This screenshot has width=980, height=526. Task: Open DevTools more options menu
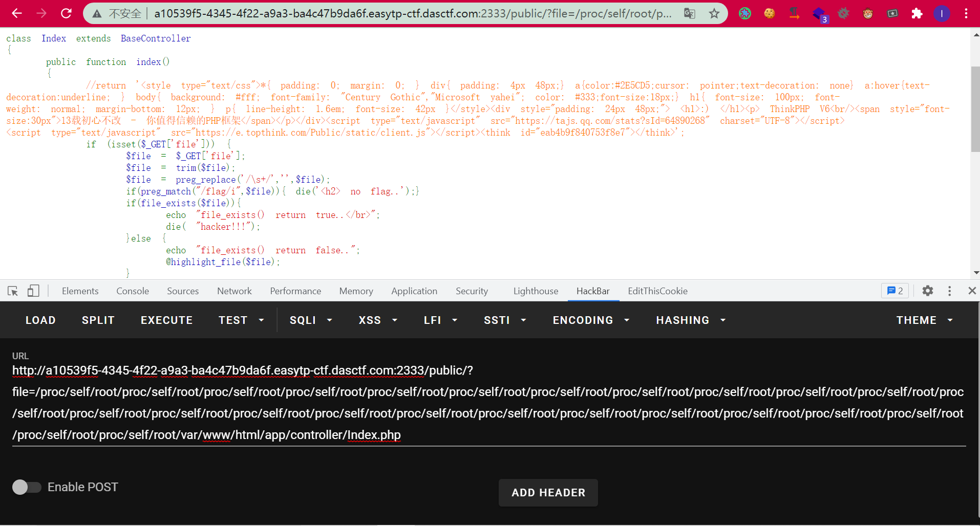[950, 291]
